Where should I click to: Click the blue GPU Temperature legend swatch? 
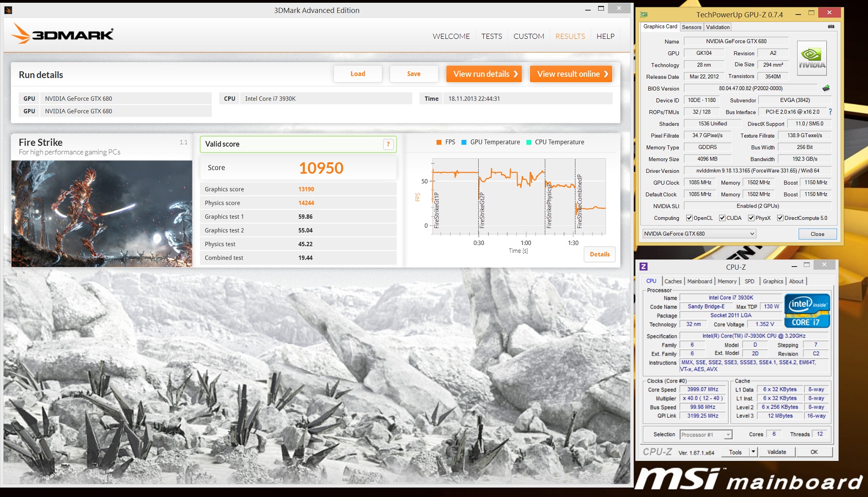[x=464, y=142]
